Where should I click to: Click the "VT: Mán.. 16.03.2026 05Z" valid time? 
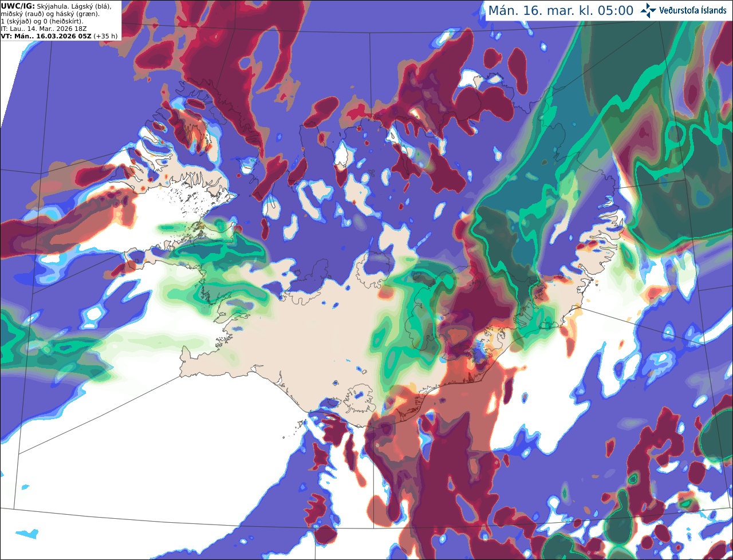click(46, 36)
